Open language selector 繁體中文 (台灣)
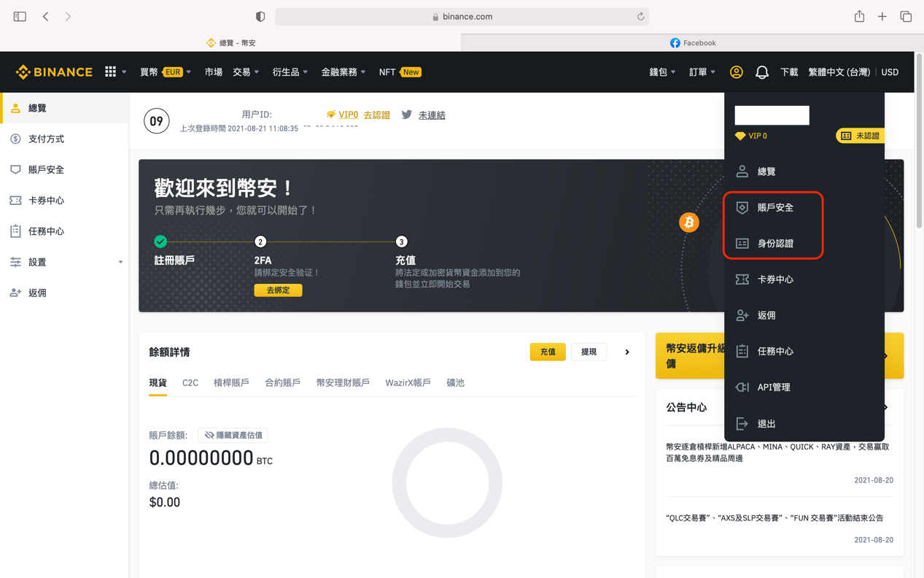The width and height of the screenshot is (924, 578). (839, 72)
